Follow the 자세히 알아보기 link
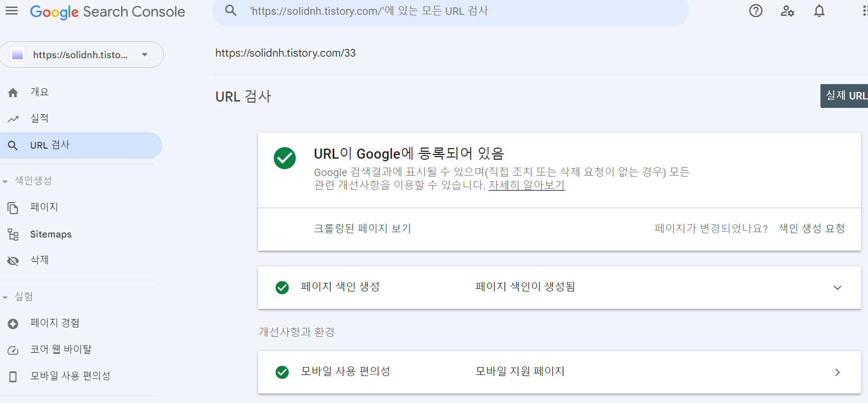 click(526, 185)
